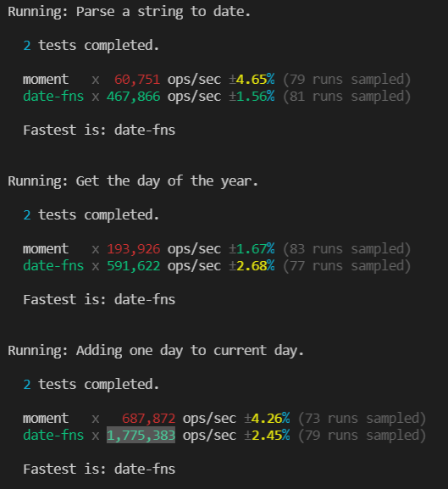This screenshot has height=489, width=448.
Task: Click the last 'Fastest is: date-fns' line
Action: [99, 469]
